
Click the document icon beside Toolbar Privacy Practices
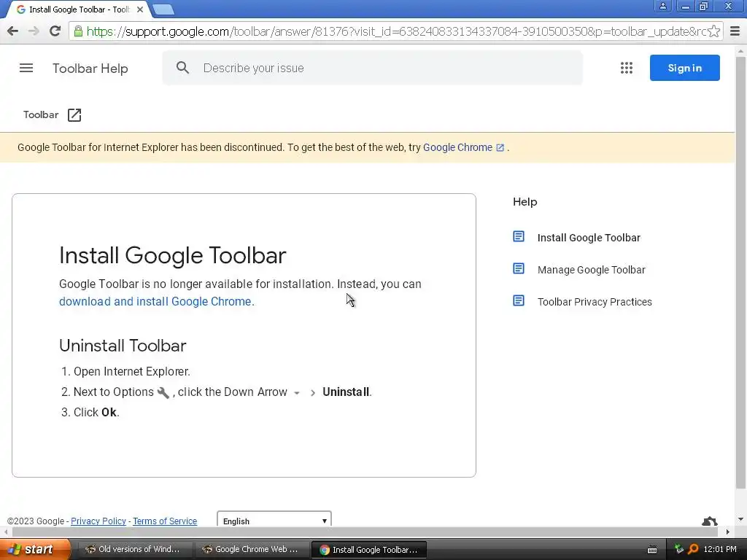tap(519, 301)
